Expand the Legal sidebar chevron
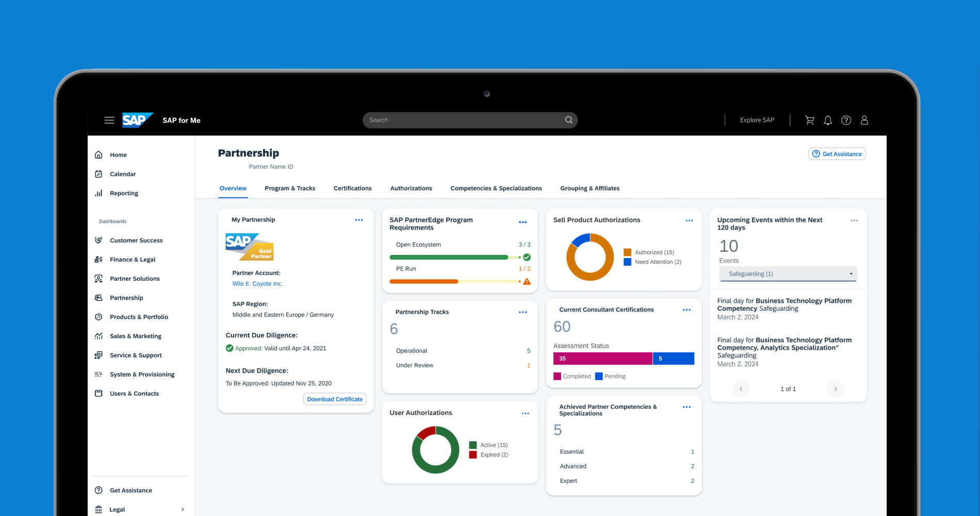The height and width of the screenshot is (516, 980). [183, 509]
